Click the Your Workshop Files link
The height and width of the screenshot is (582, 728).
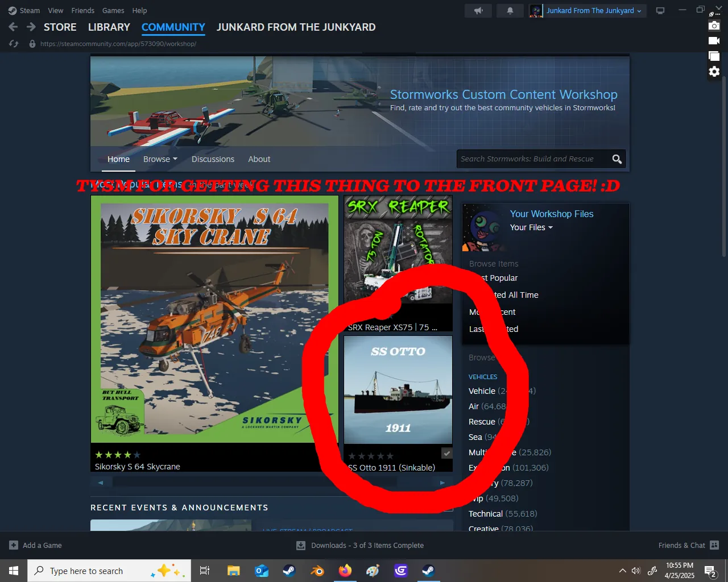point(551,214)
